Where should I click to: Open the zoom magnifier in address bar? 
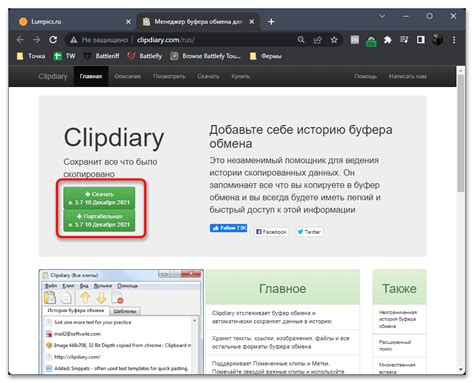click(301, 40)
